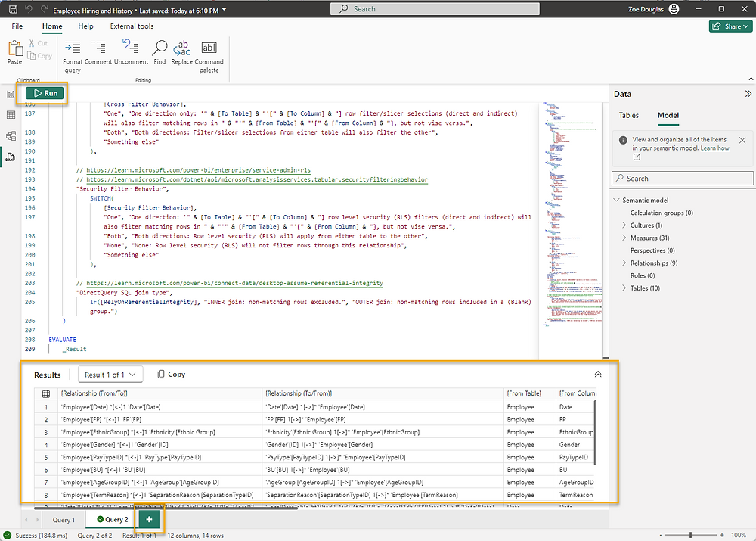Click the user account avatar icon

[674, 9]
